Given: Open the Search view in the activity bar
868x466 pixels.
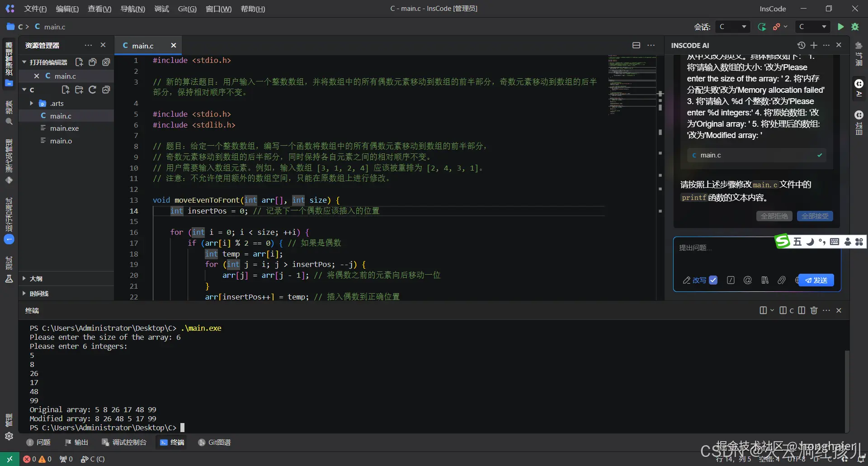Looking at the screenshot, I should point(9,113).
